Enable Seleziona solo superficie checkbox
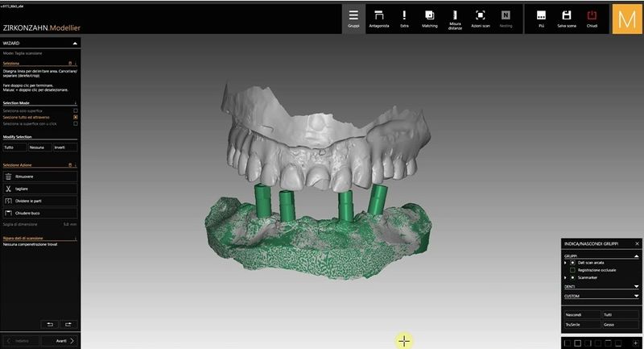644x349 pixels. coord(76,110)
